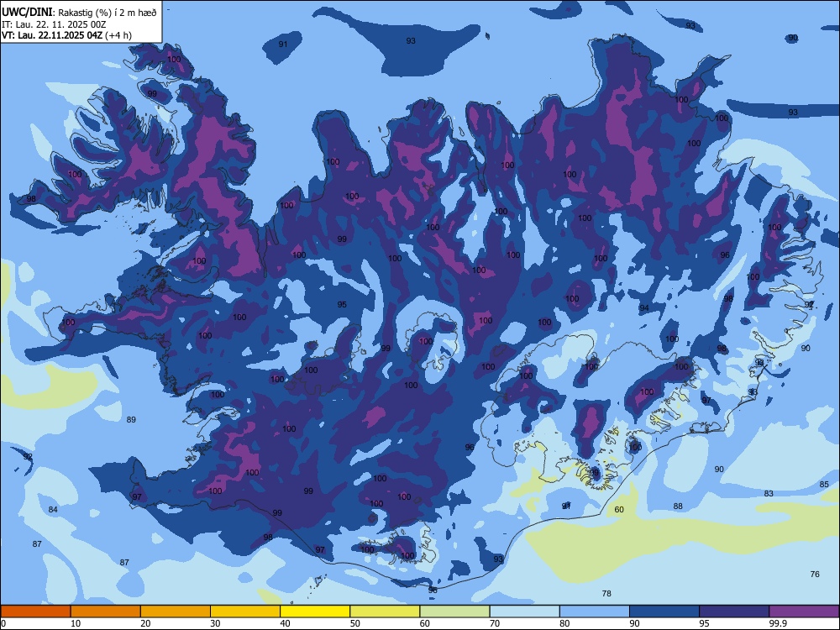The height and width of the screenshot is (630, 840).
Task: Click the '30' legend tick label
Action: pos(215,623)
